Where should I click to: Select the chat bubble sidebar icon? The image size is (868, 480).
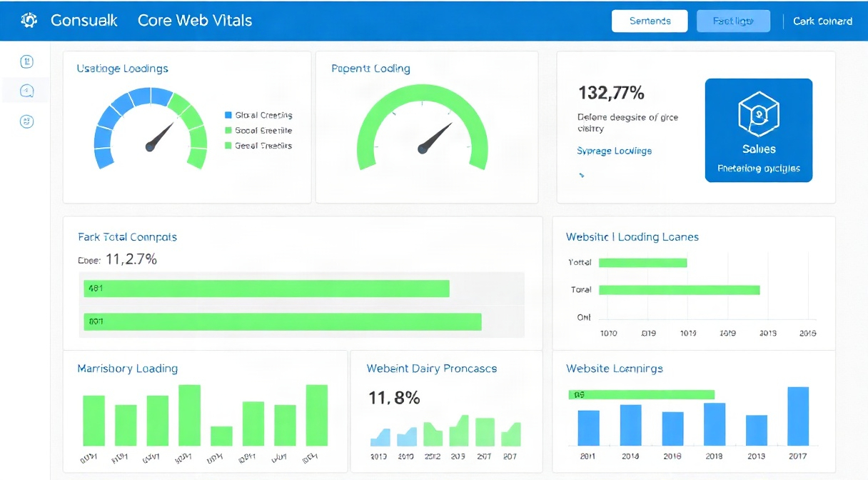pyautogui.click(x=26, y=91)
